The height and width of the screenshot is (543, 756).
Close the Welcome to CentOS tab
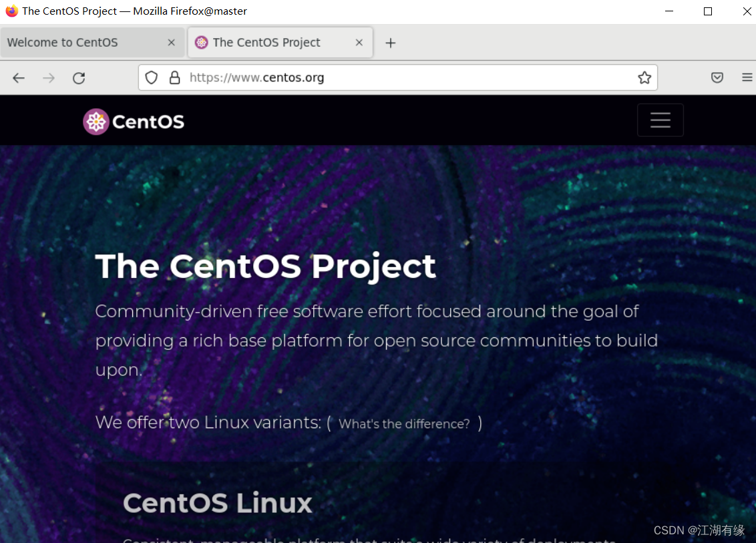tap(171, 43)
